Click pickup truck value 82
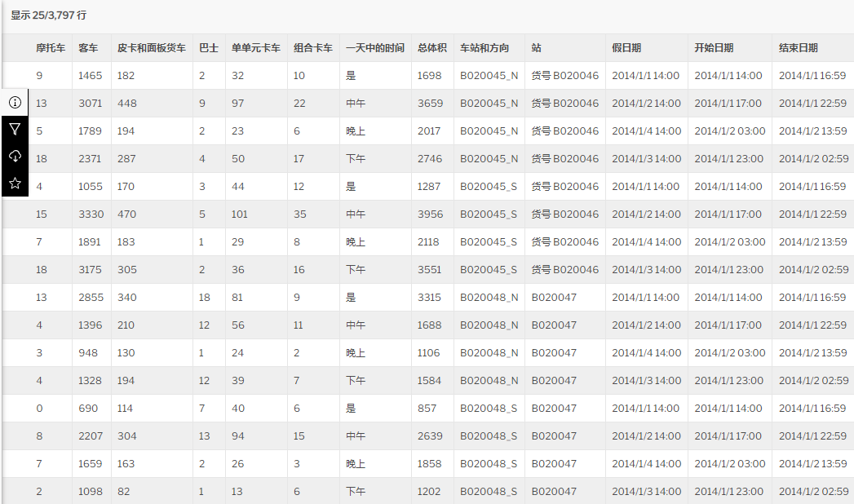Viewport: 854px width, 504px height. 124,492
